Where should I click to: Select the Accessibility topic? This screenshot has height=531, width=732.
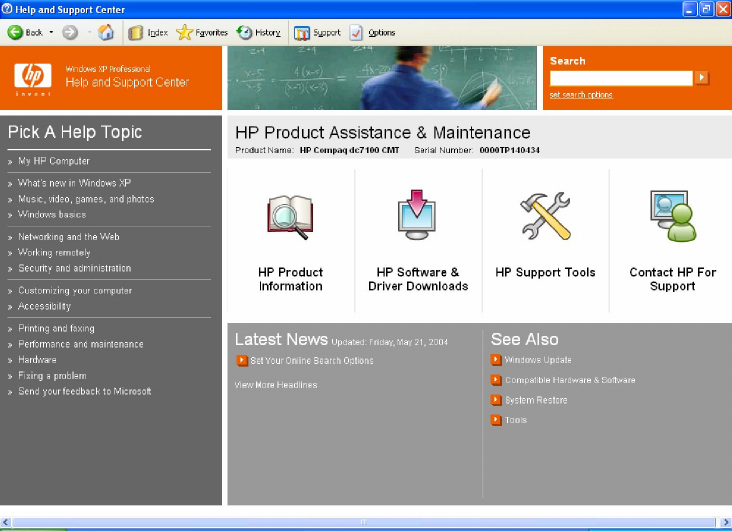[x=44, y=306]
